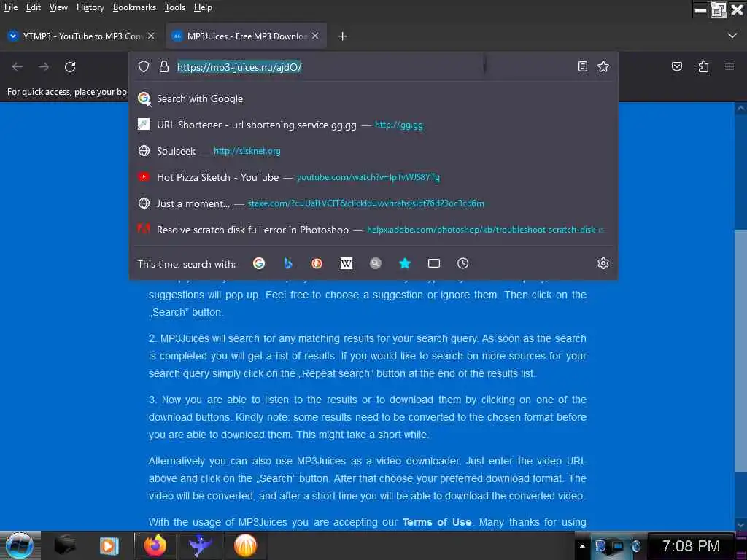This screenshot has width=747, height=560.
Task: Open the Pocket save icon
Action: pyautogui.click(x=676, y=66)
